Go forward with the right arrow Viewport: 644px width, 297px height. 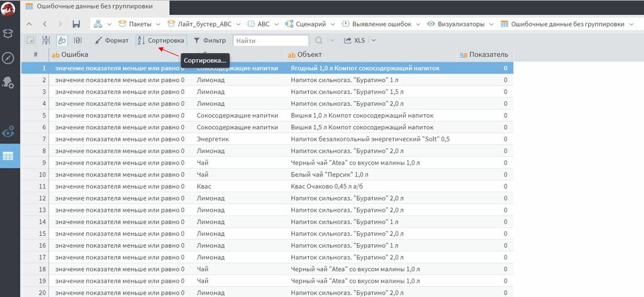(x=60, y=24)
